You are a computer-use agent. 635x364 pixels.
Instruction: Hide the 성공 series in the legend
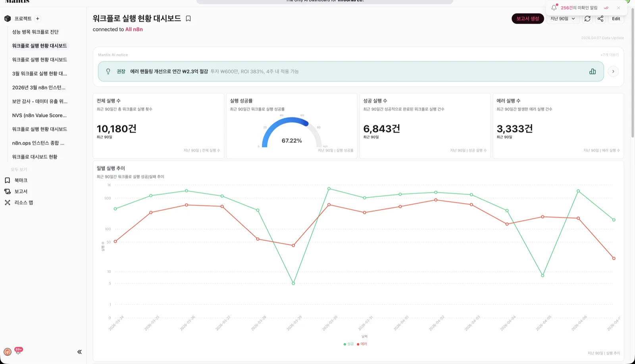click(x=348, y=344)
